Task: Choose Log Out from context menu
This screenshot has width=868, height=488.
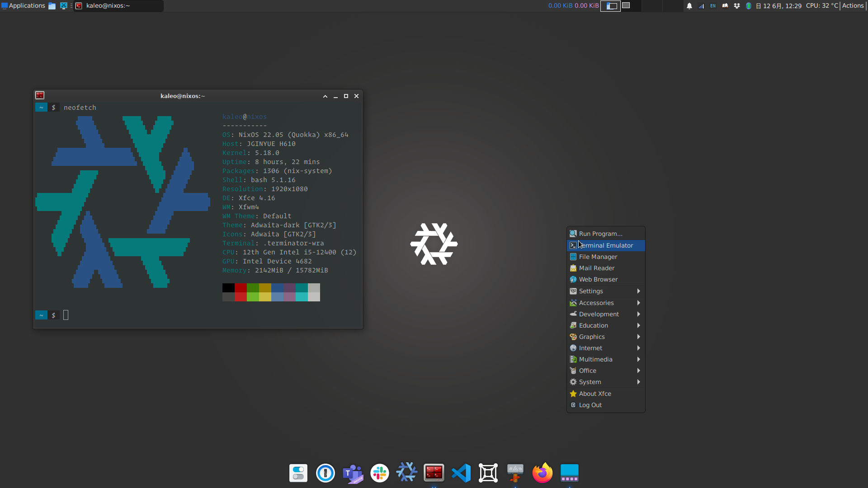Action: pyautogui.click(x=590, y=405)
